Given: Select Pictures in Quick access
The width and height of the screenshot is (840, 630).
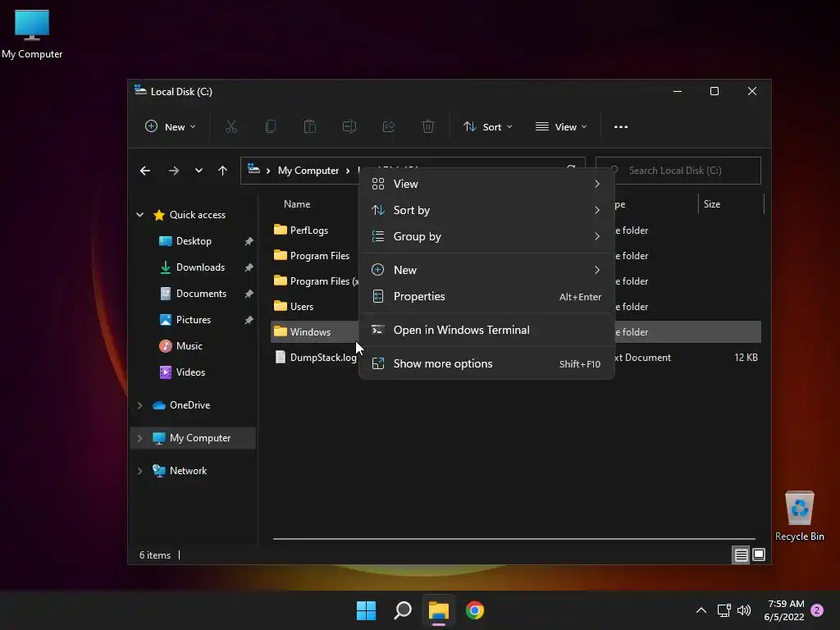Looking at the screenshot, I should click(194, 320).
